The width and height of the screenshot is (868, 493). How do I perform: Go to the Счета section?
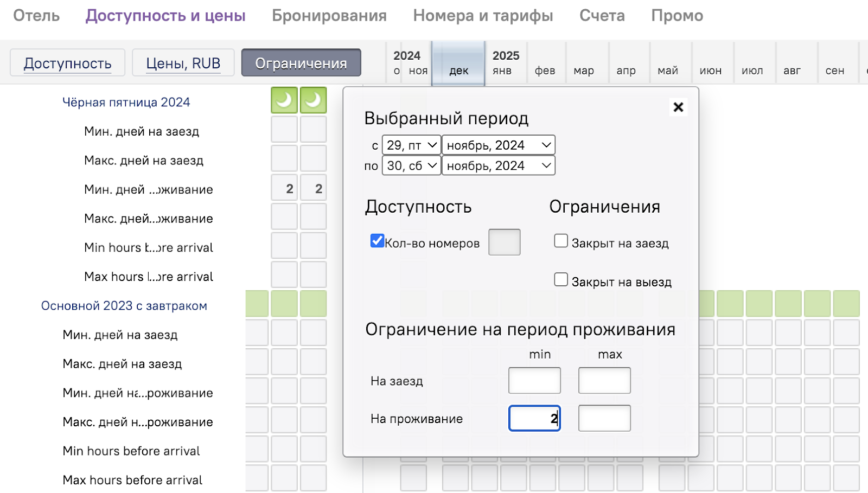tap(602, 16)
